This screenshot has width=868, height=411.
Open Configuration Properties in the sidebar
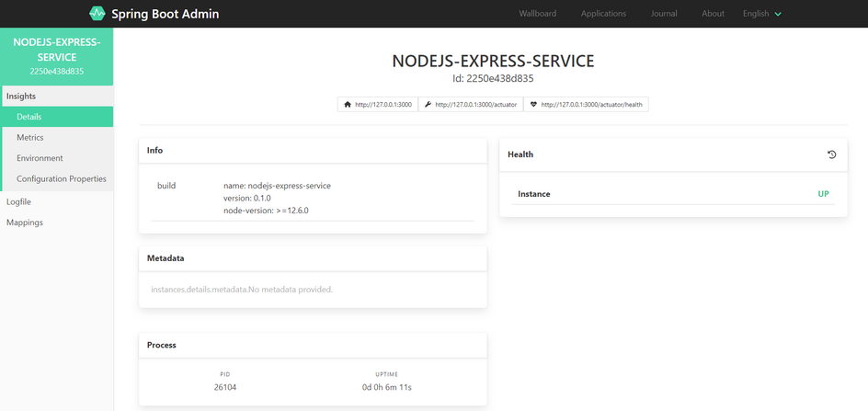point(57,179)
